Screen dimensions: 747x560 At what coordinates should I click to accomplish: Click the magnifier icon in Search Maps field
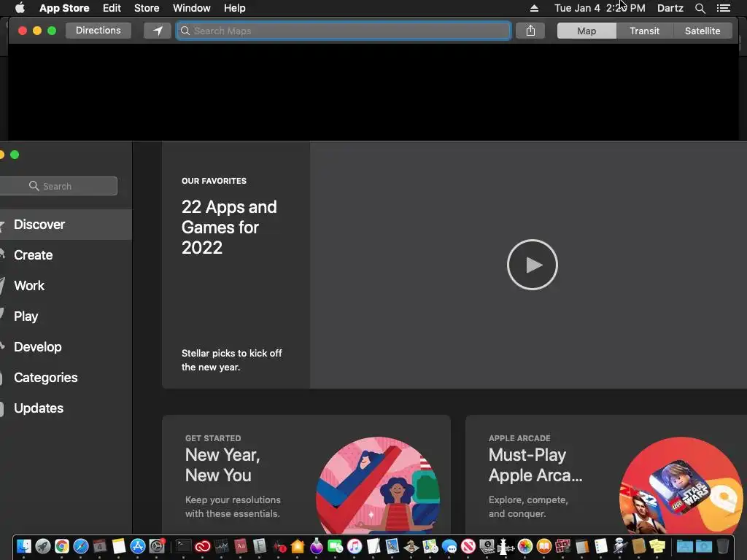pos(185,31)
